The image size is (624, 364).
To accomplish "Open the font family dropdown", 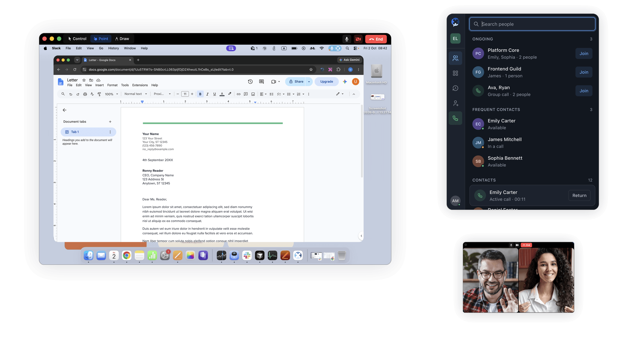I will [162, 94].
